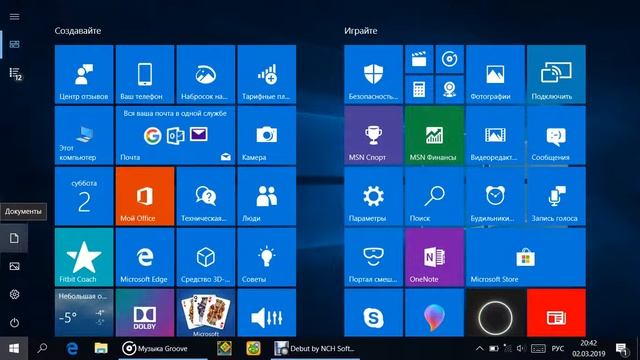
Task: Change input language РУС
Action: tap(558, 349)
